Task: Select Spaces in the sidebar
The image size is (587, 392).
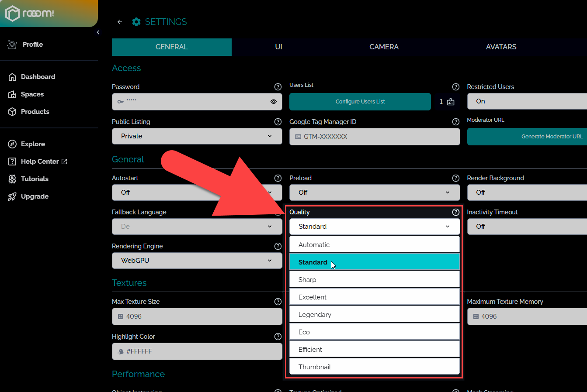Action: (x=32, y=94)
